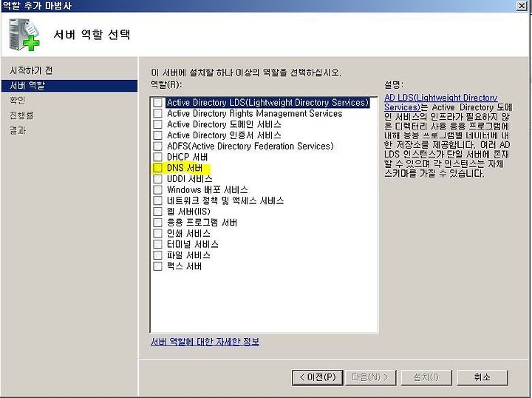The image size is (532, 398).
Task: Click the server with plus wizard icon
Action: (x=24, y=35)
